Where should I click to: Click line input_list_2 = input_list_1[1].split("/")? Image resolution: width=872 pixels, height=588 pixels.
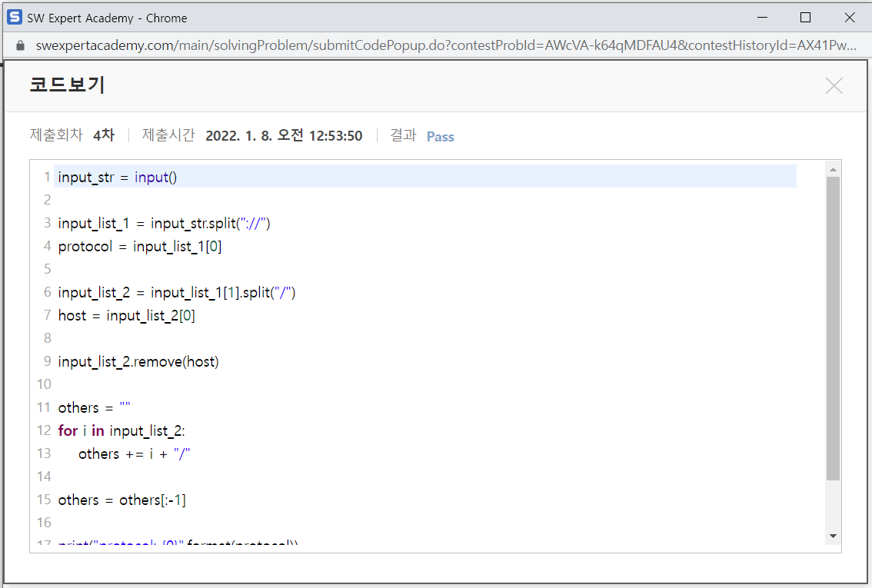pos(177,292)
